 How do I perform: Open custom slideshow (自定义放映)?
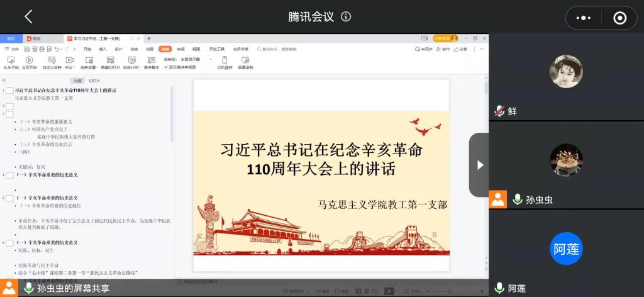tap(52, 61)
